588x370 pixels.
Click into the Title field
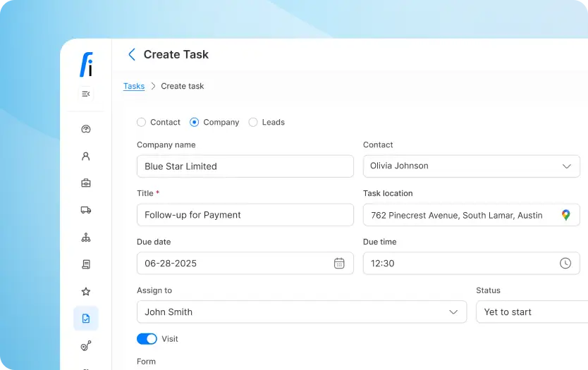(x=245, y=215)
